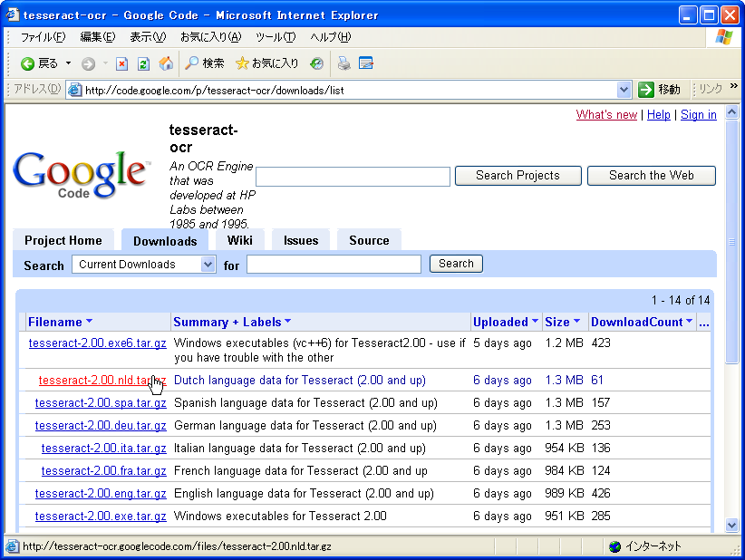Open Favorites (お気に入り) star toolbar button
745x560 pixels.
267,63
